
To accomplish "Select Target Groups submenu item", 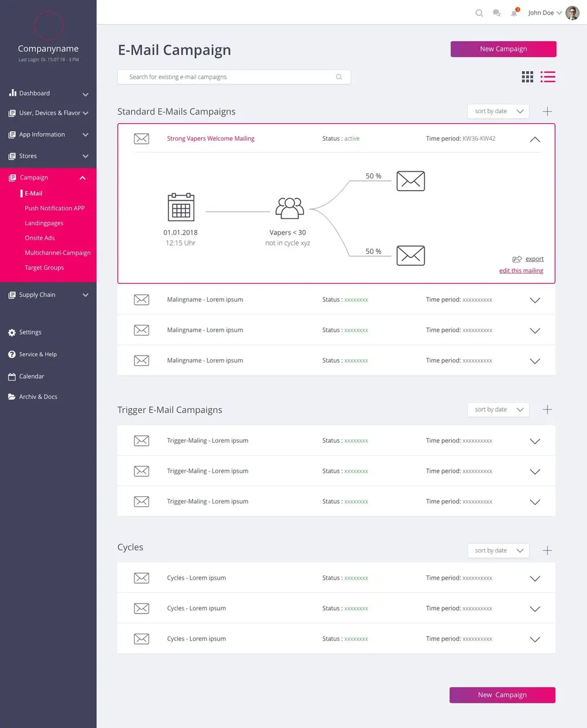I will tap(44, 268).
